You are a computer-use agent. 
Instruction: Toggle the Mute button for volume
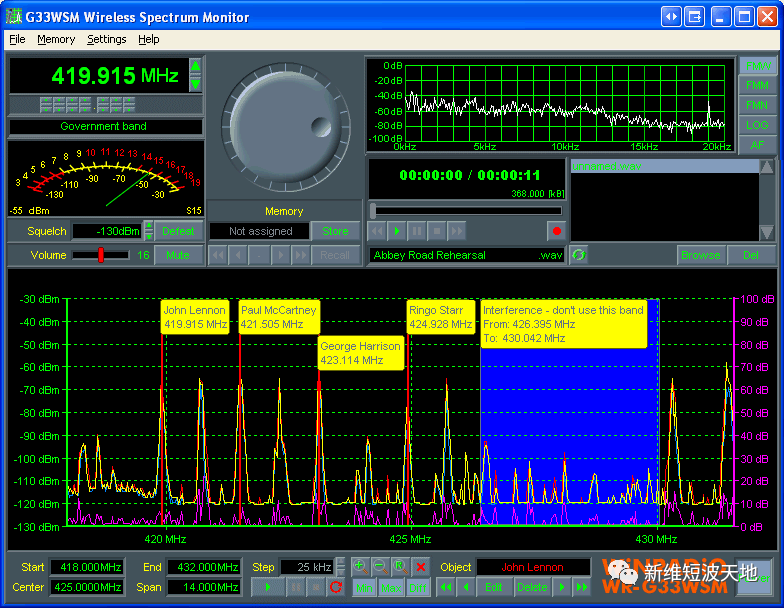point(178,255)
